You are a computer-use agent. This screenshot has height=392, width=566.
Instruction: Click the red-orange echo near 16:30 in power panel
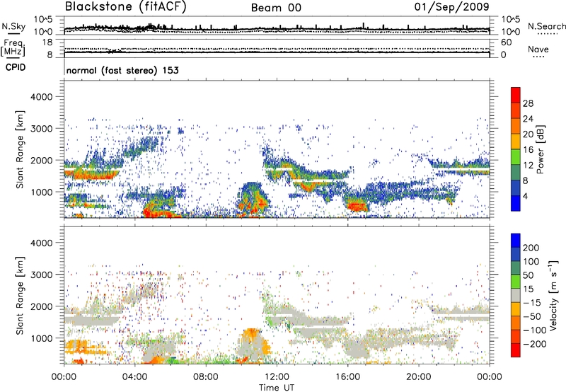(x=357, y=207)
